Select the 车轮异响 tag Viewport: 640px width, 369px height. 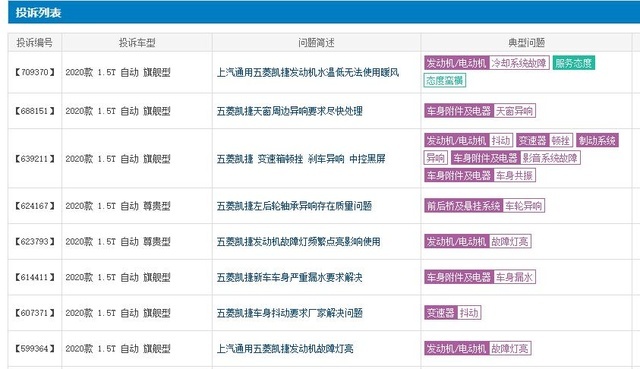coord(523,206)
